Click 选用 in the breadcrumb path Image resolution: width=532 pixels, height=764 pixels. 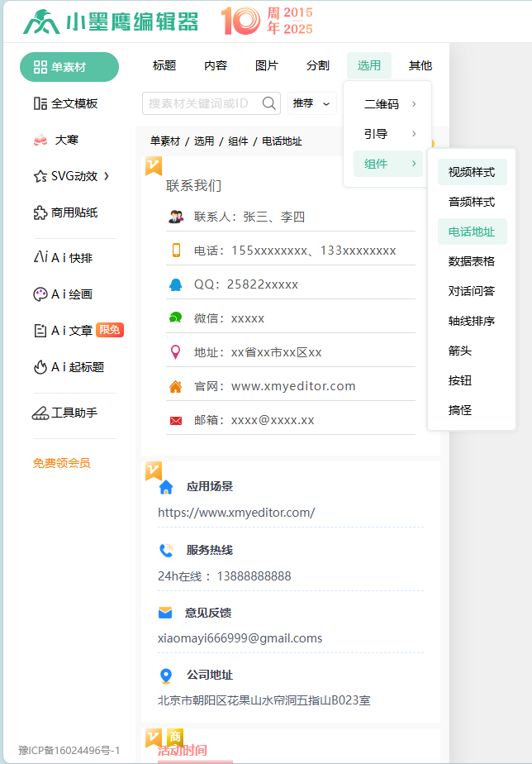[x=204, y=141]
